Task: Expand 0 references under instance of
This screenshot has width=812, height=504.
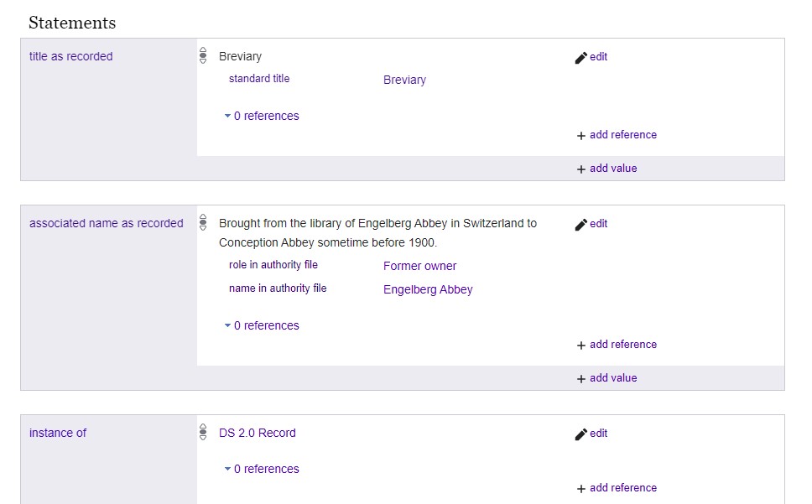Action: click(x=262, y=469)
